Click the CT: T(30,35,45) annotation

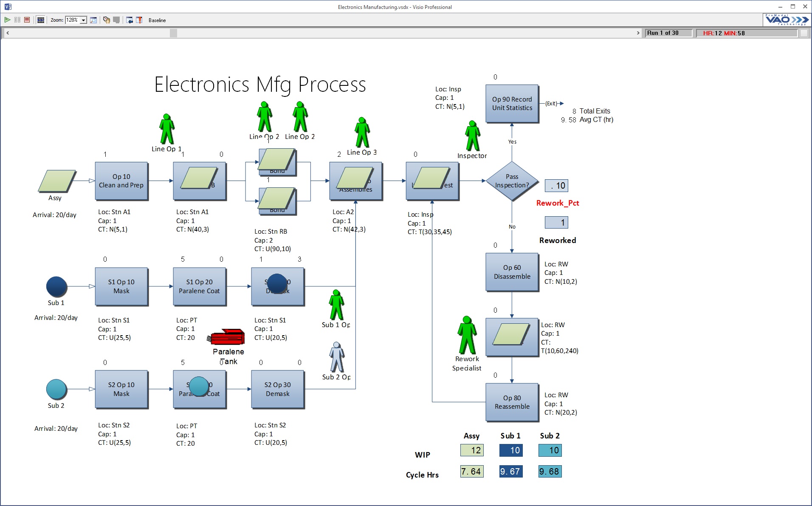[x=430, y=232]
